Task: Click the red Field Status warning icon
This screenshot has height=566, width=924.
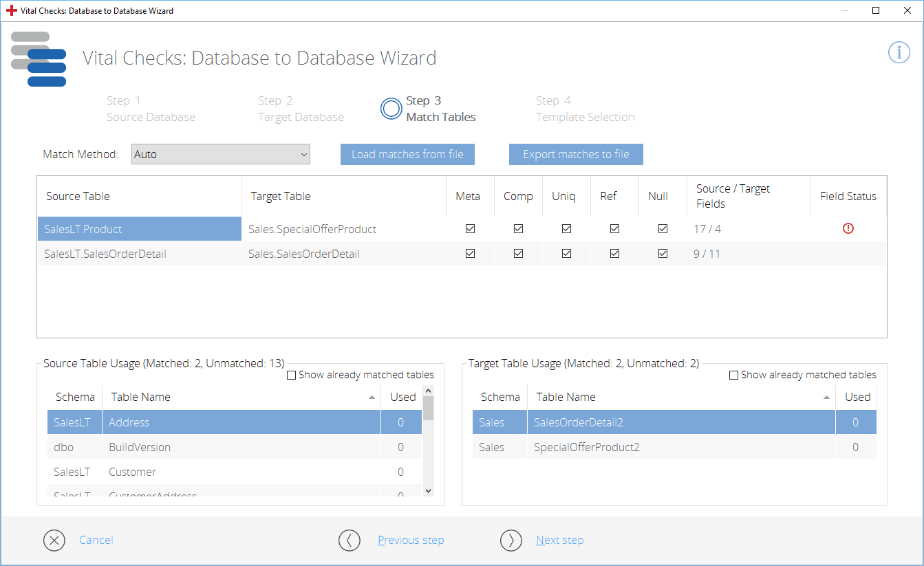Action: click(x=848, y=228)
